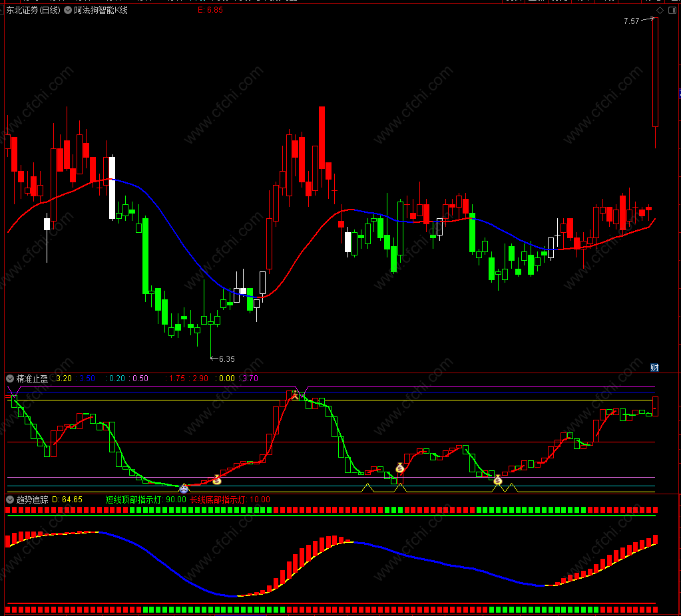681x616 pixels.
Task: Click the 精准止盈 indicator label
Action: pyautogui.click(x=32, y=379)
